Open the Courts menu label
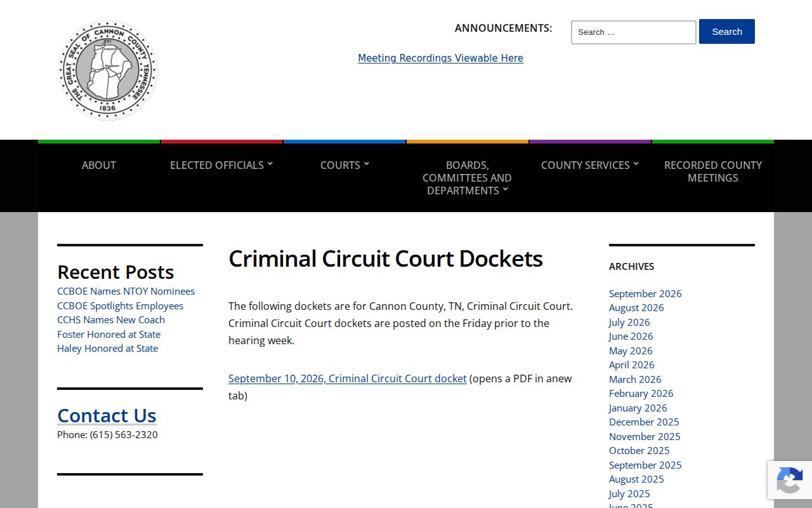This screenshot has width=812, height=508. click(340, 165)
